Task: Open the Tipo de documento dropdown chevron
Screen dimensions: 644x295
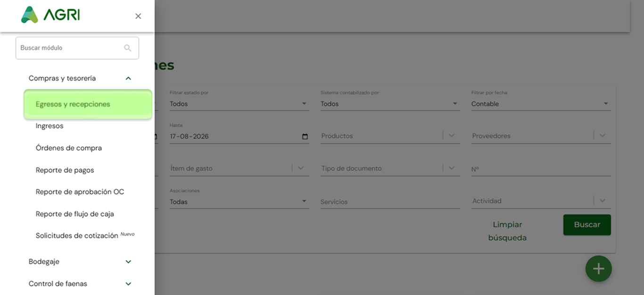Action: tap(452, 168)
